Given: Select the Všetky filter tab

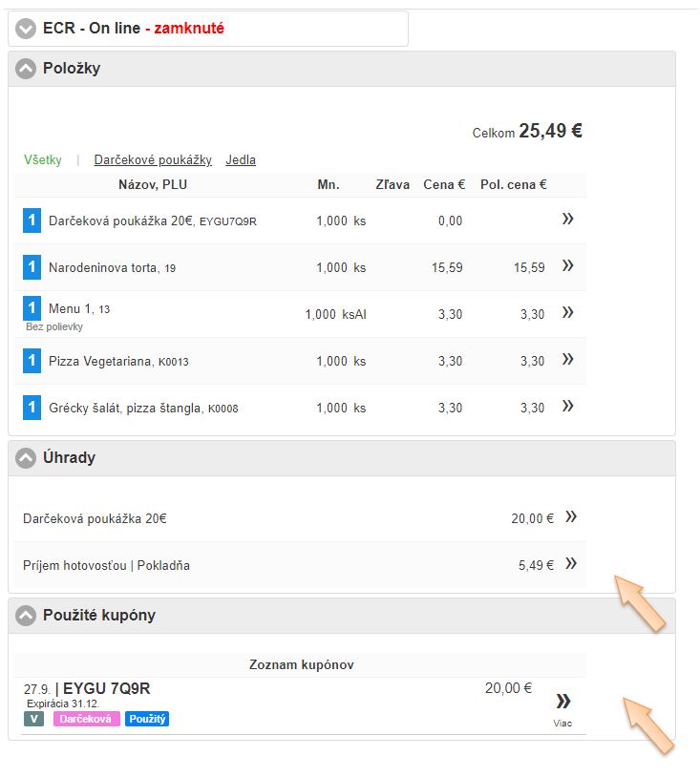Looking at the screenshot, I should click(43, 160).
